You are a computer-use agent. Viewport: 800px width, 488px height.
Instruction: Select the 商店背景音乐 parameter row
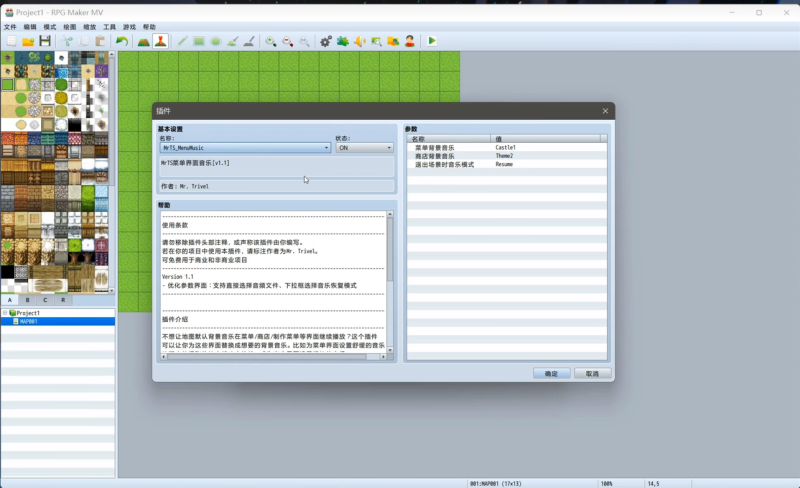pyautogui.click(x=507, y=156)
